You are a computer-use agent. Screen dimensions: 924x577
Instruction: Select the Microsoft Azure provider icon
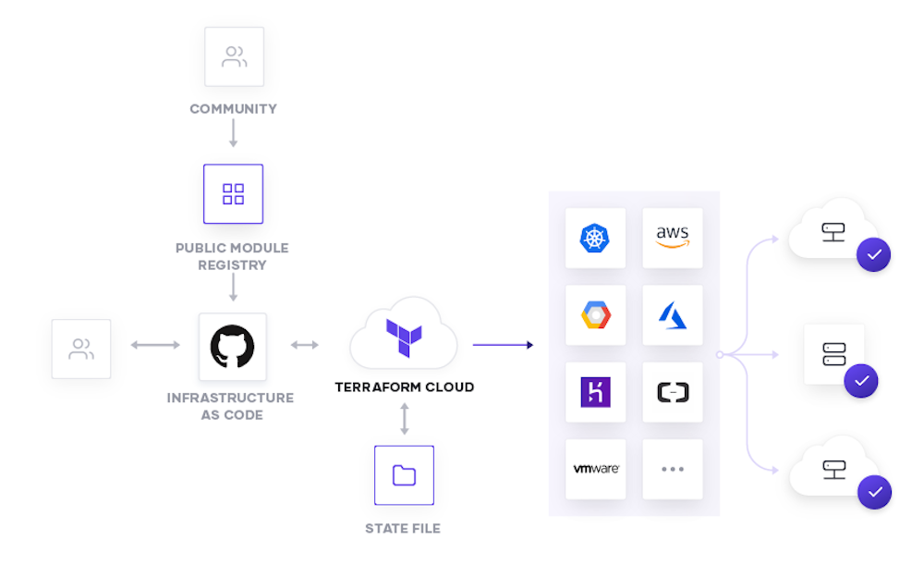pyautogui.click(x=673, y=315)
